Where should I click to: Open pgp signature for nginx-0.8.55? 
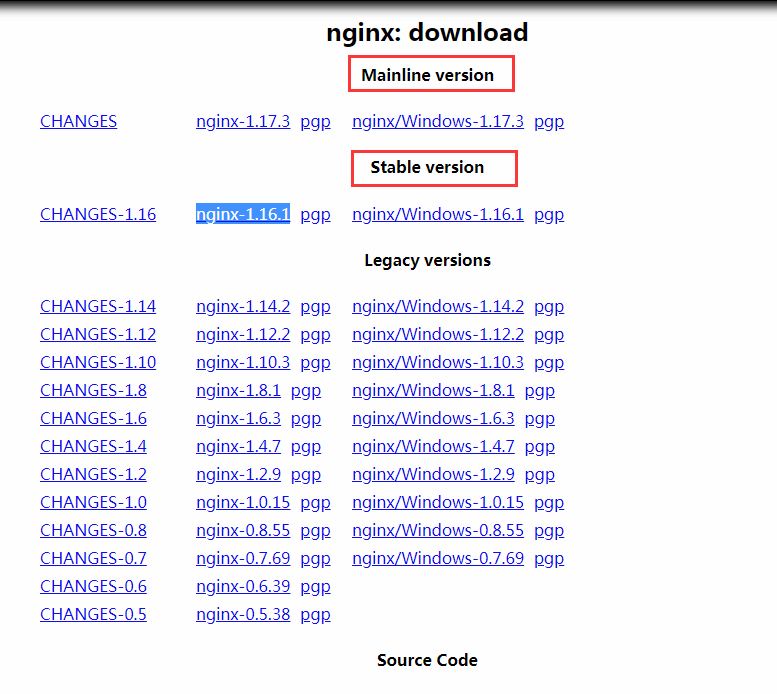coord(315,532)
